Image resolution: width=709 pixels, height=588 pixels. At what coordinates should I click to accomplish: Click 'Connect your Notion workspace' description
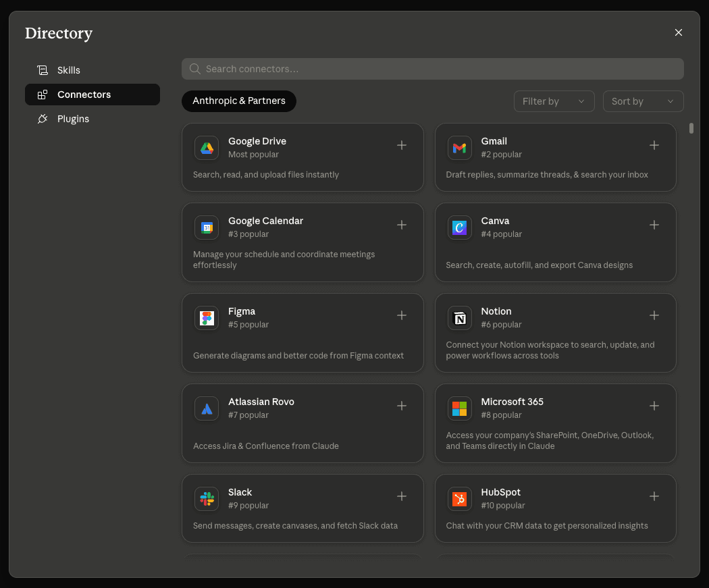(x=550, y=350)
